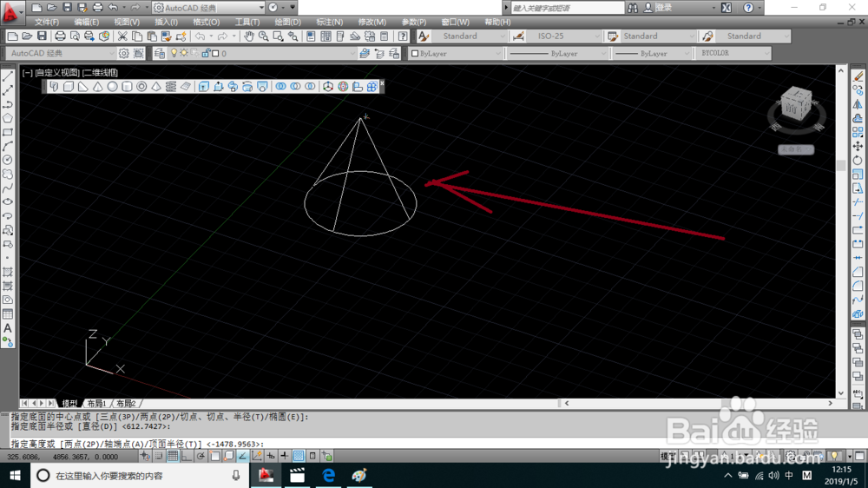
Task: Select the Extrude tool
Action: [x=204, y=87]
